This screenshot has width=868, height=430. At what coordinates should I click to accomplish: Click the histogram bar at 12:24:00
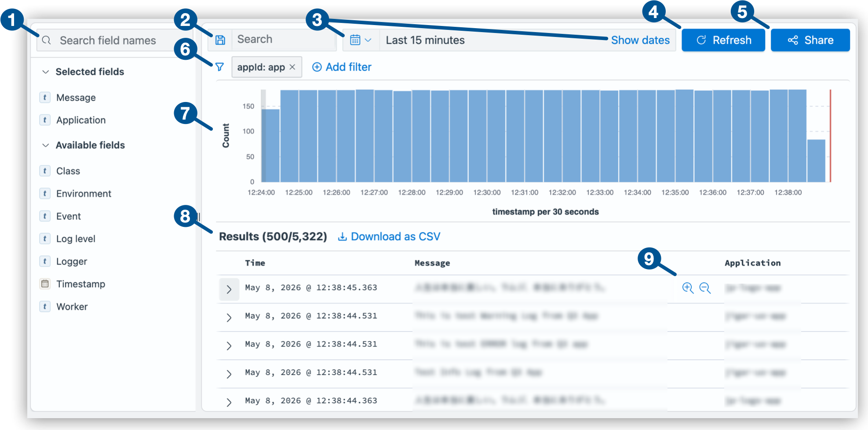[x=270, y=146]
